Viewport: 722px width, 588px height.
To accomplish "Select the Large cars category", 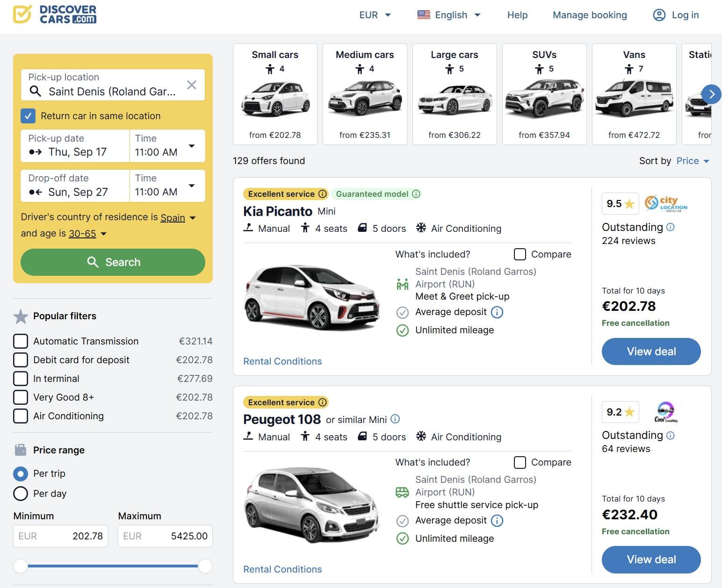I will tap(455, 94).
